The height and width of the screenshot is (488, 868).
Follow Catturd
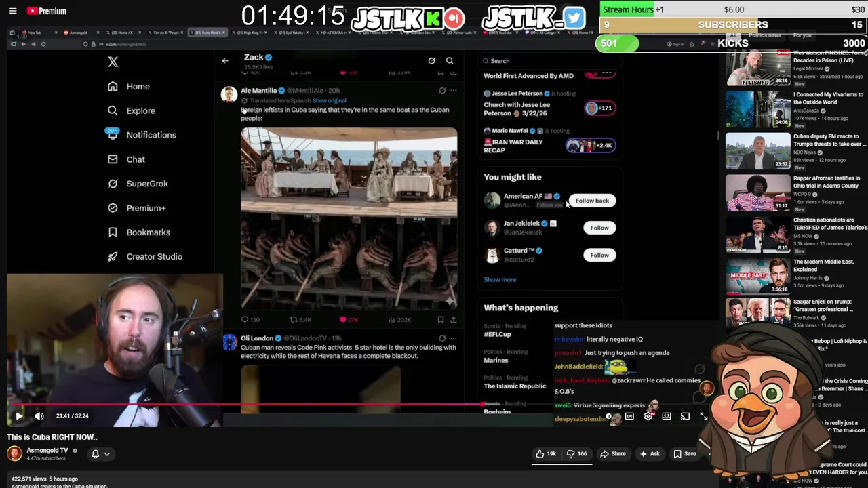click(599, 255)
